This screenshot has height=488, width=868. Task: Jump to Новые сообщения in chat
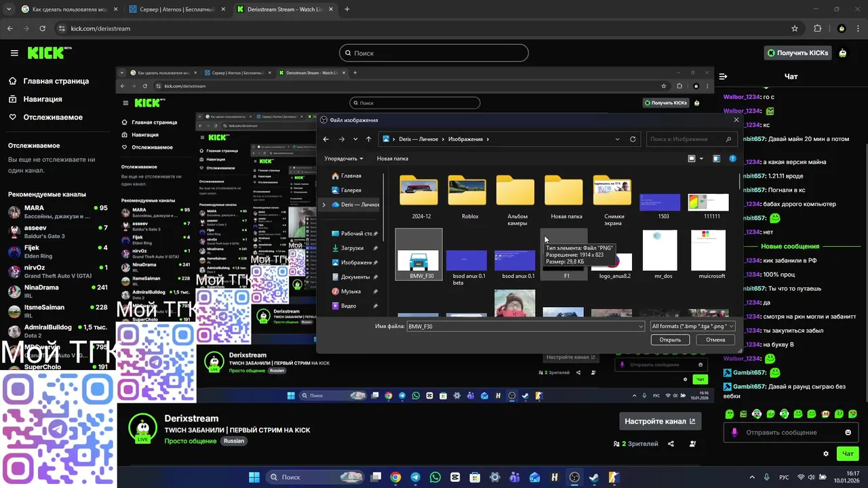(790, 246)
